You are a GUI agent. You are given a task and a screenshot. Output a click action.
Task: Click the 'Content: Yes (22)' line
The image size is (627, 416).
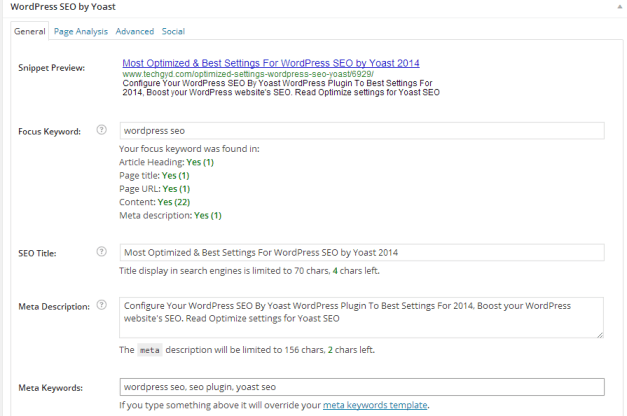click(x=154, y=202)
